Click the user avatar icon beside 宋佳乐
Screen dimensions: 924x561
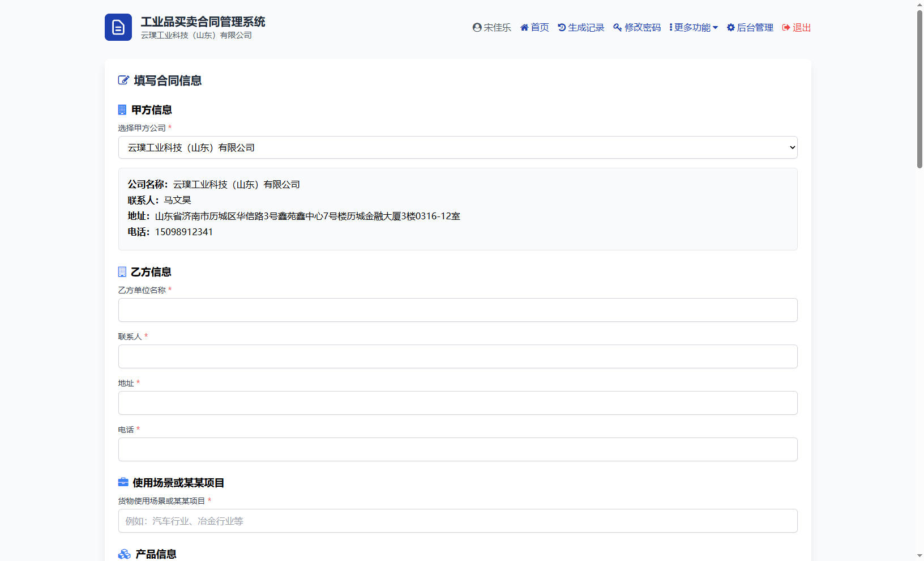(x=477, y=27)
